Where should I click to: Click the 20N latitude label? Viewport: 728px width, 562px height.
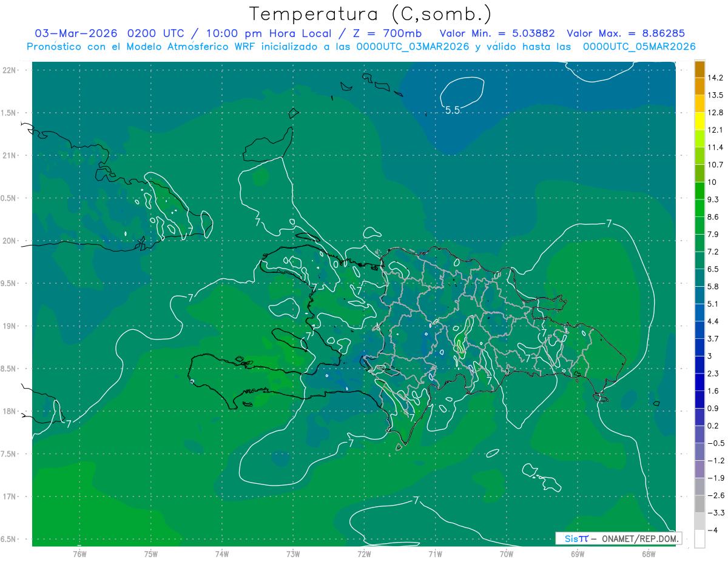pyautogui.click(x=10, y=241)
